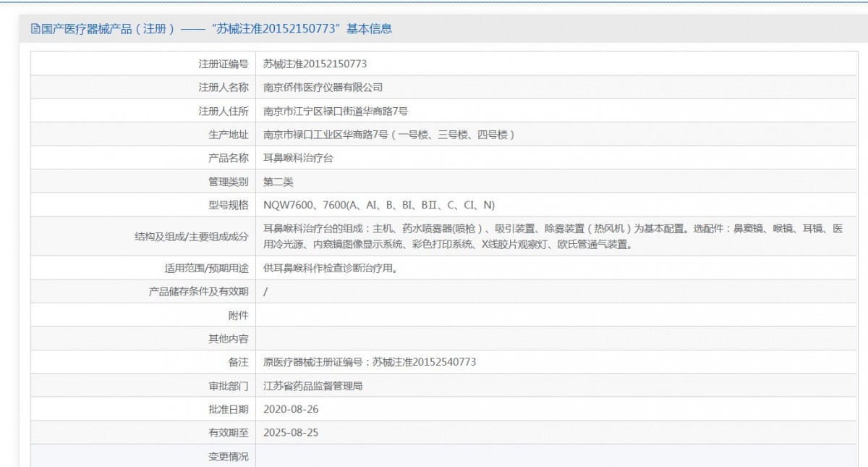Click the text 供耳鼻喉科作检查诊断治疗用。
Image resolution: width=868 pixels, height=467 pixels.
point(331,268)
